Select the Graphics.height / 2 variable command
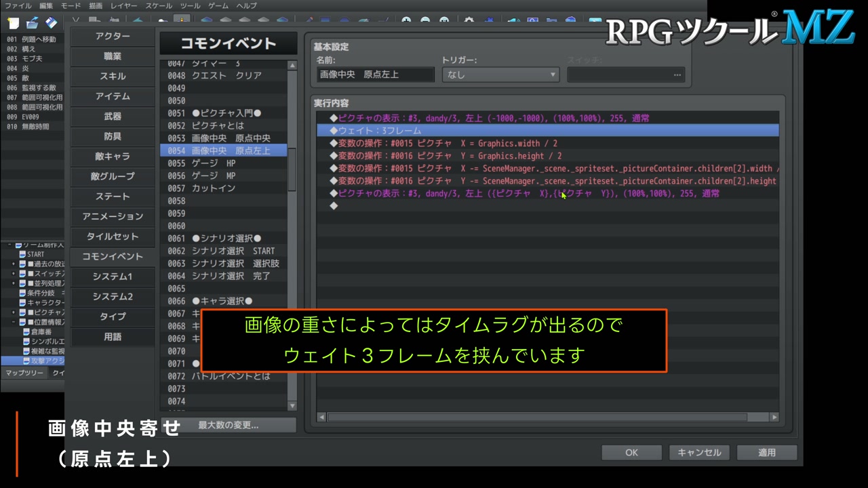The image size is (868, 488). pyautogui.click(x=548, y=156)
